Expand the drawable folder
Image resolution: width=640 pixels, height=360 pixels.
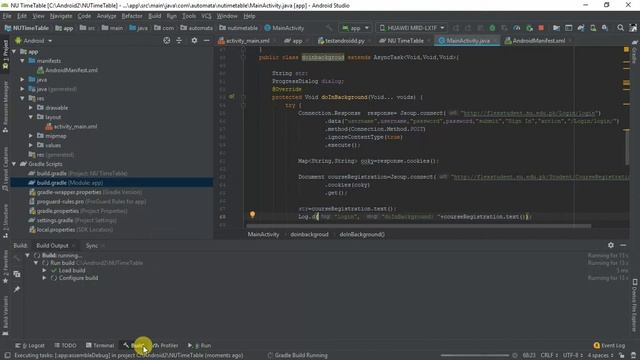[31, 108]
